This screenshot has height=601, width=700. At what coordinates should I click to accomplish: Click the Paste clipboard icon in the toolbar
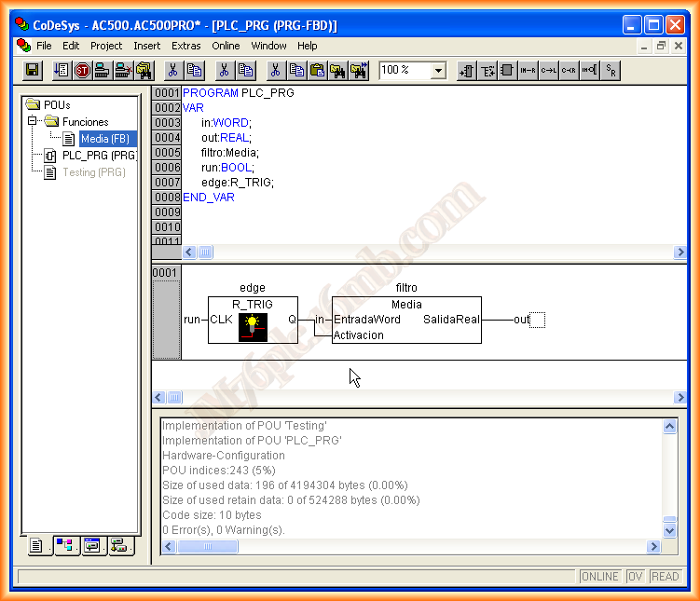(317, 70)
